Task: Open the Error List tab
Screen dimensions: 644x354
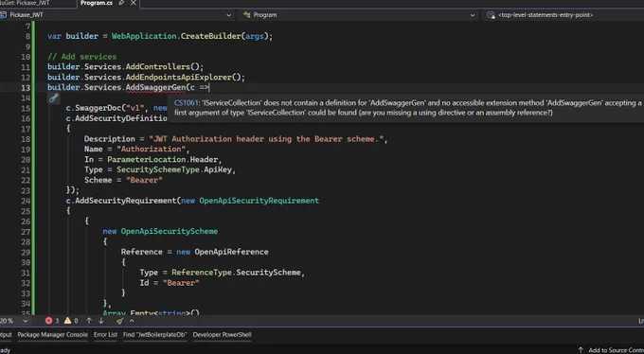Action: pos(105,335)
